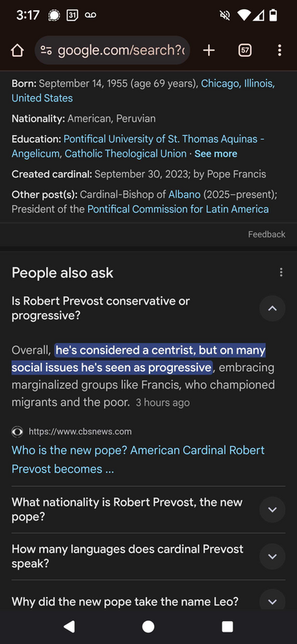Open Pontifical Commission for Latin America link
The image size is (297, 644).
[178, 210]
